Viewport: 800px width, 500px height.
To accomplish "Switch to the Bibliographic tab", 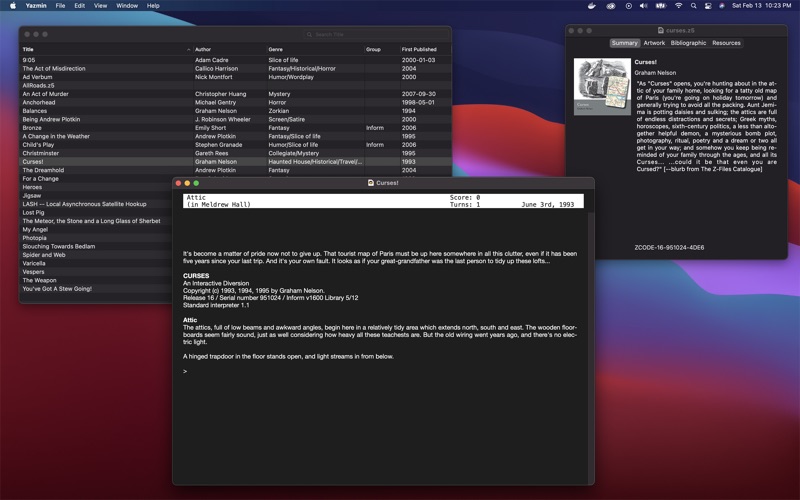I will (688, 43).
